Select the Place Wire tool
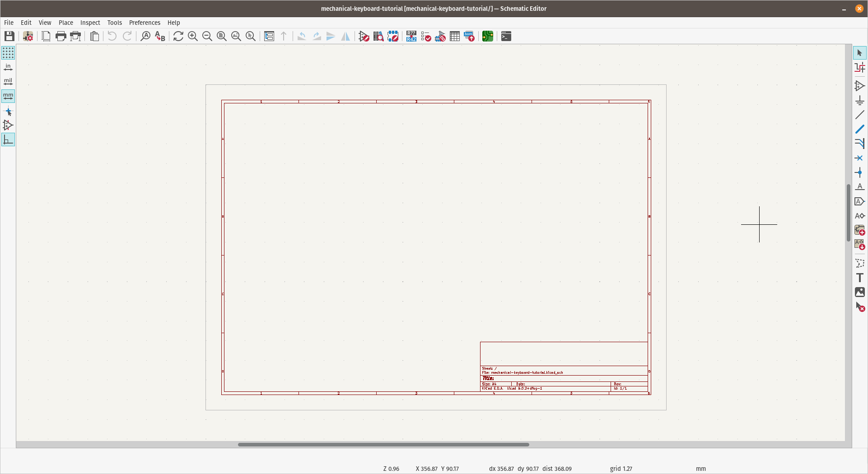Viewport: 868px width, 474px height. 860,129
